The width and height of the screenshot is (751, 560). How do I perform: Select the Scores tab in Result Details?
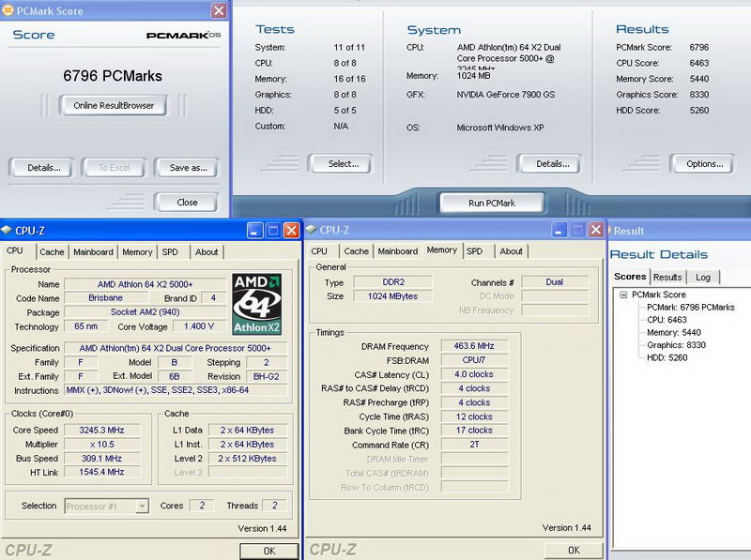[630, 276]
